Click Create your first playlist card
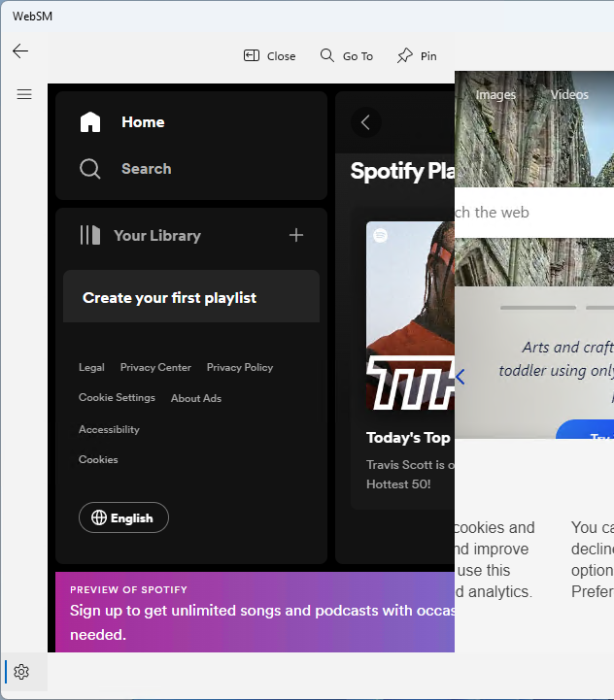The height and width of the screenshot is (700, 614). coord(191,296)
